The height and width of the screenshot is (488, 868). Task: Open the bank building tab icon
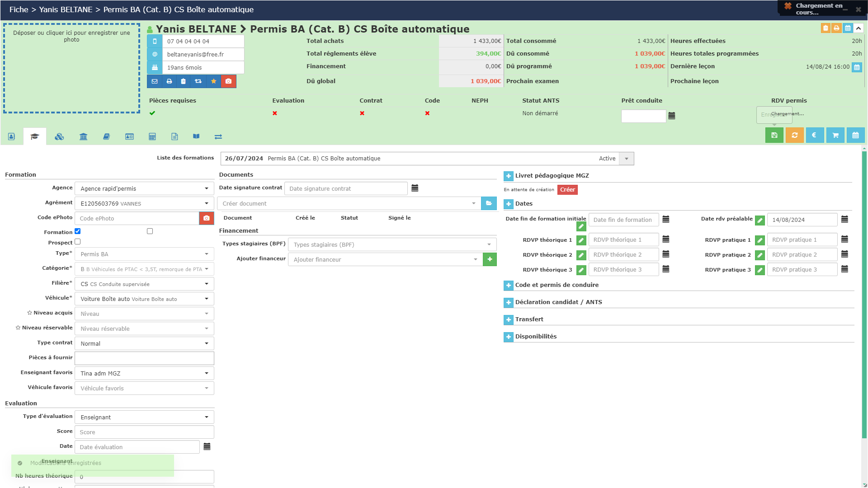(x=83, y=136)
